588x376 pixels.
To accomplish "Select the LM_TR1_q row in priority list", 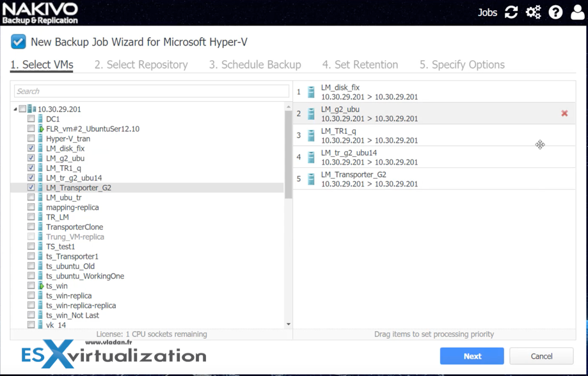I will pyautogui.click(x=434, y=135).
